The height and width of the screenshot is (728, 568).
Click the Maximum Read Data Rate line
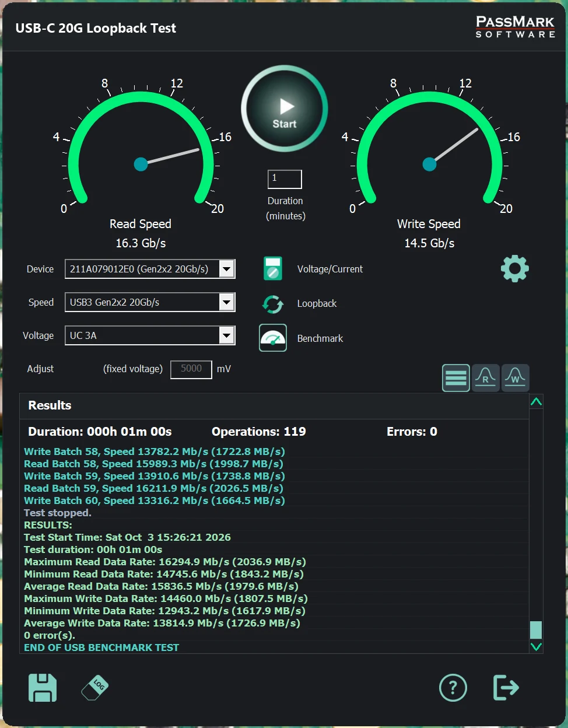coord(165,562)
